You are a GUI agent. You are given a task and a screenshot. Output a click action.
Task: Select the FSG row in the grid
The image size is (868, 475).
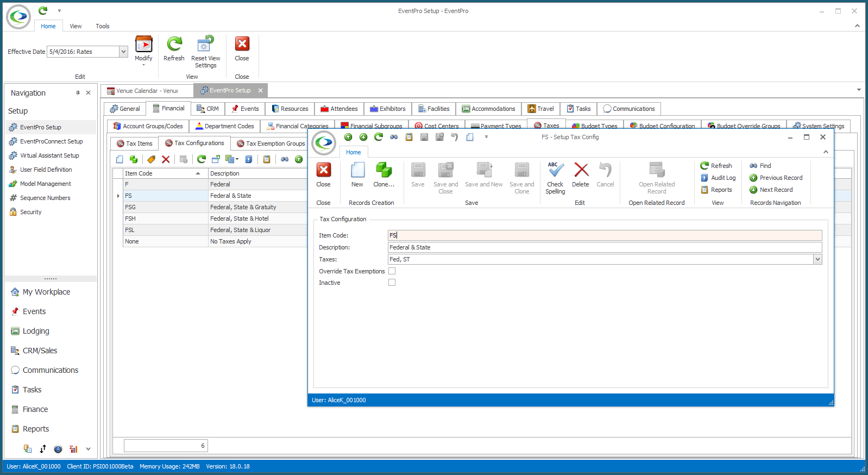(x=215, y=207)
